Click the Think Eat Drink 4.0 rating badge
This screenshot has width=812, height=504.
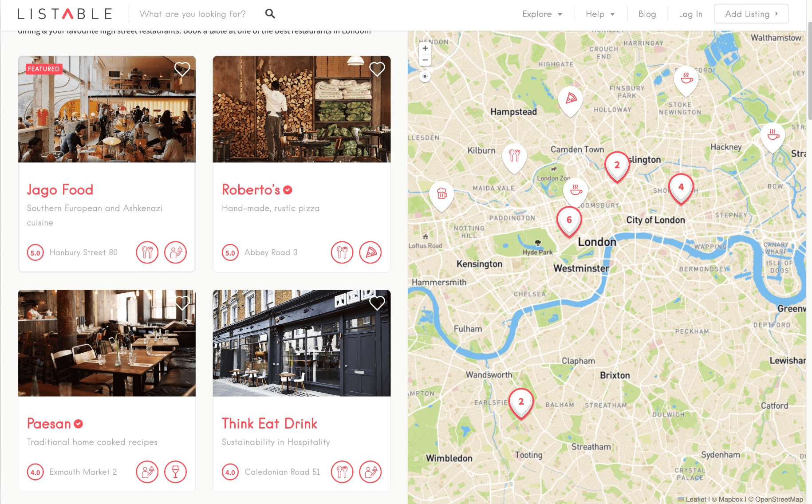230,472
